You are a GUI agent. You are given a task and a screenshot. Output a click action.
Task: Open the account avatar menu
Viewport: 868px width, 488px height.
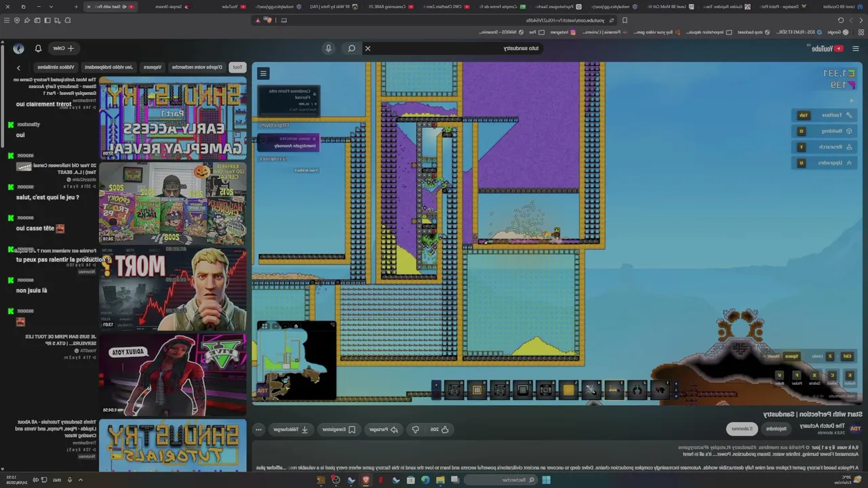(x=18, y=48)
